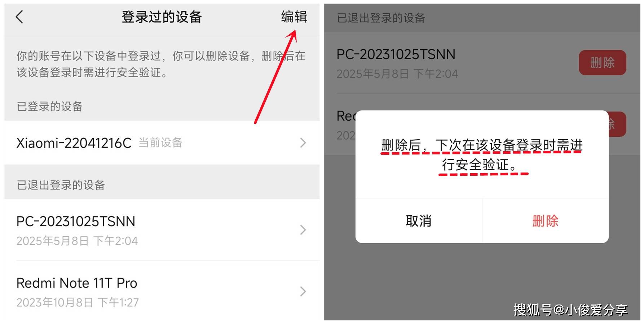Tap the 2025年5月8日 timestamp in the right panel

[x=397, y=74]
